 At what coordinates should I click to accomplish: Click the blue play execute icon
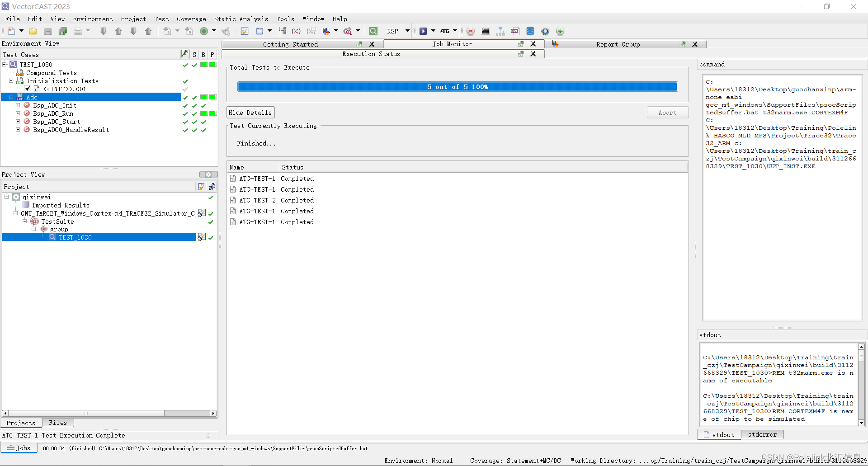point(423,31)
